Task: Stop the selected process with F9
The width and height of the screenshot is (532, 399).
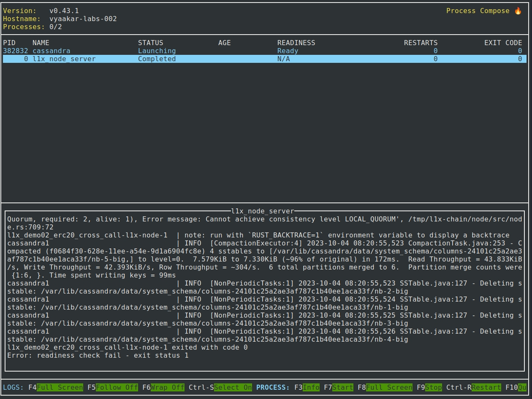Action: coord(433,387)
